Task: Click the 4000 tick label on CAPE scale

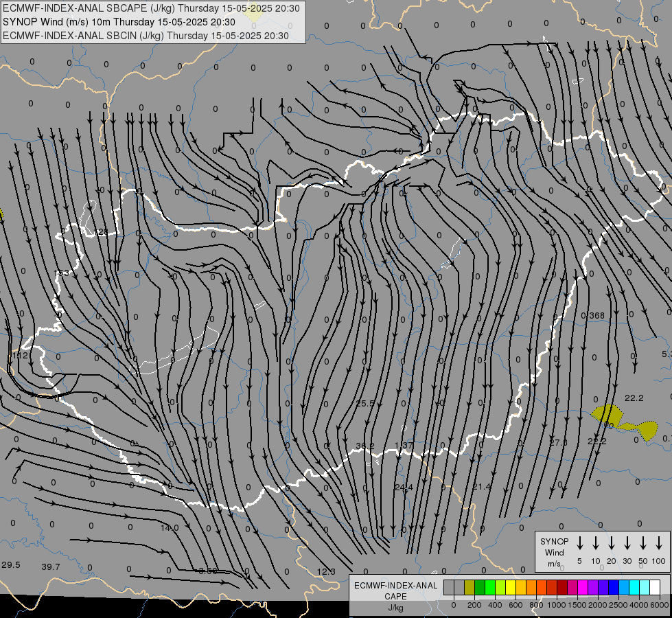Action: point(639,605)
